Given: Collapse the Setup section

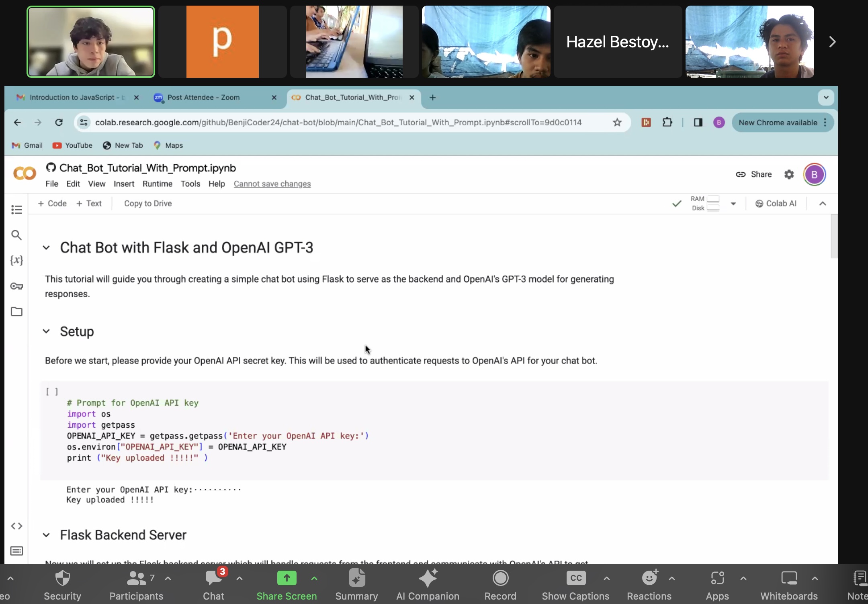Looking at the screenshot, I should 46,332.
